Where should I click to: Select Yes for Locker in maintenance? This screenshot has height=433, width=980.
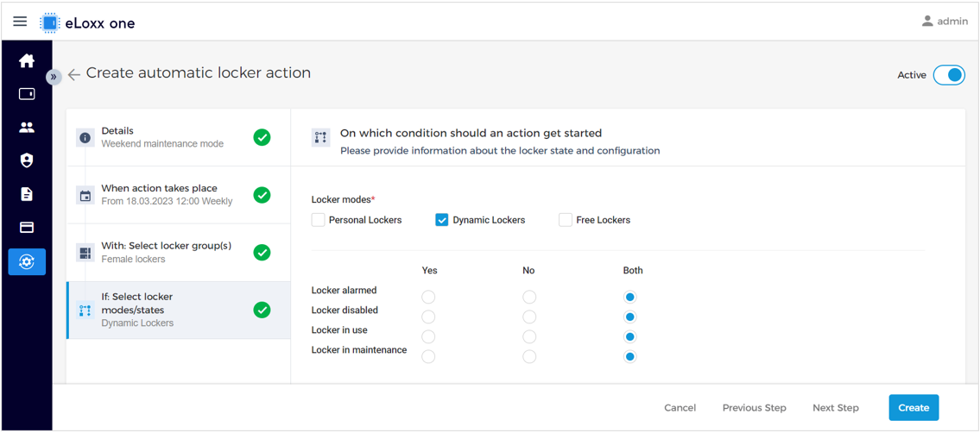pyautogui.click(x=429, y=357)
